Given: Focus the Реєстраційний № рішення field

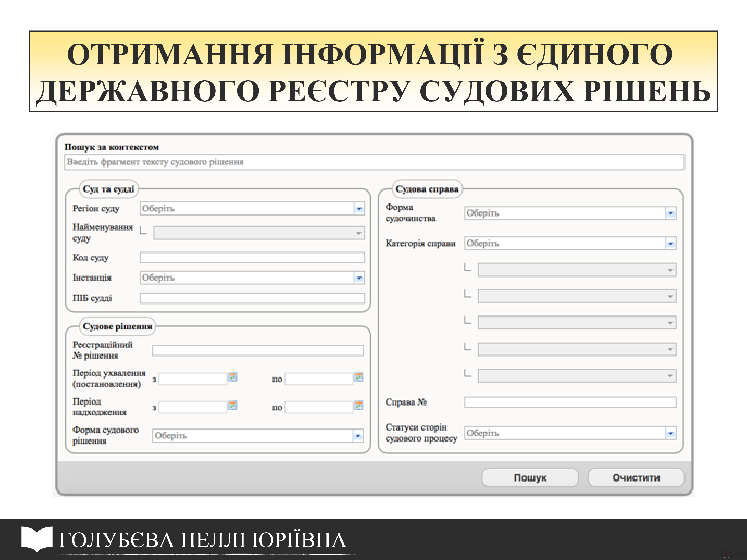Looking at the screenshot, I should point(257,350).
